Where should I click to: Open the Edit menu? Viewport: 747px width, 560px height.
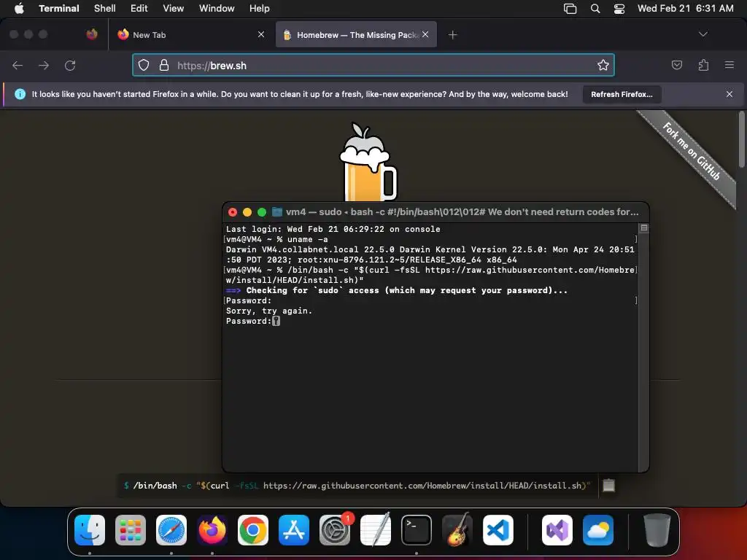click(x=139, y=8)
